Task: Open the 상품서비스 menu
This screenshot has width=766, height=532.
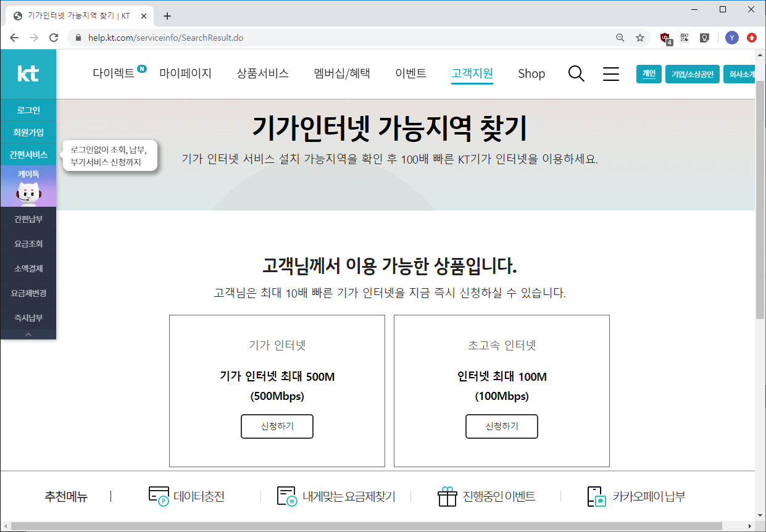Action: [262, 73]
